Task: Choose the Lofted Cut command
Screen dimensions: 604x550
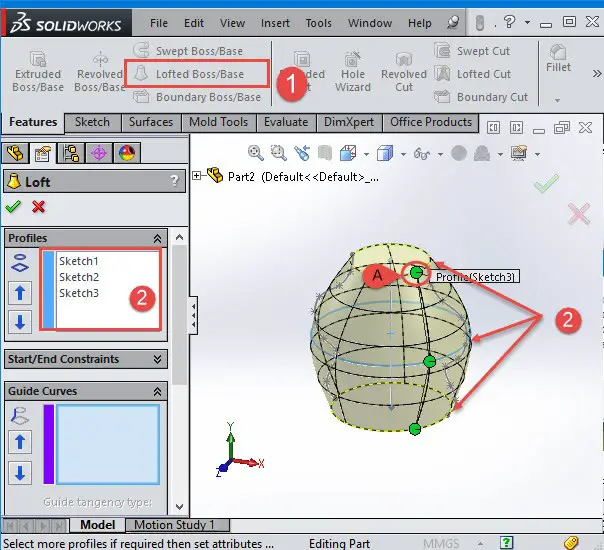Action: [x=472, y=74]
